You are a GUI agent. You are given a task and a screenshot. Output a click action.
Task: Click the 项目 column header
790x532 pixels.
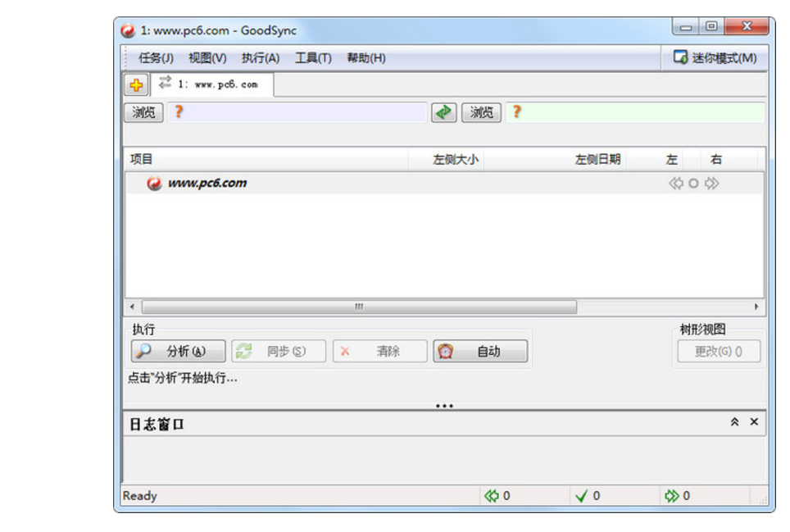[x=266, y=160]
